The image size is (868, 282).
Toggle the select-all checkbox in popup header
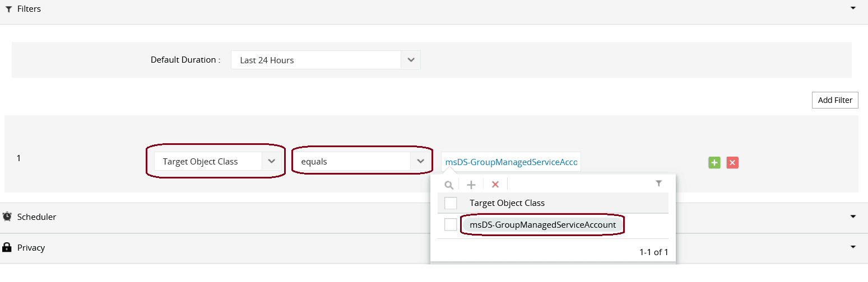tap(451, 203)
